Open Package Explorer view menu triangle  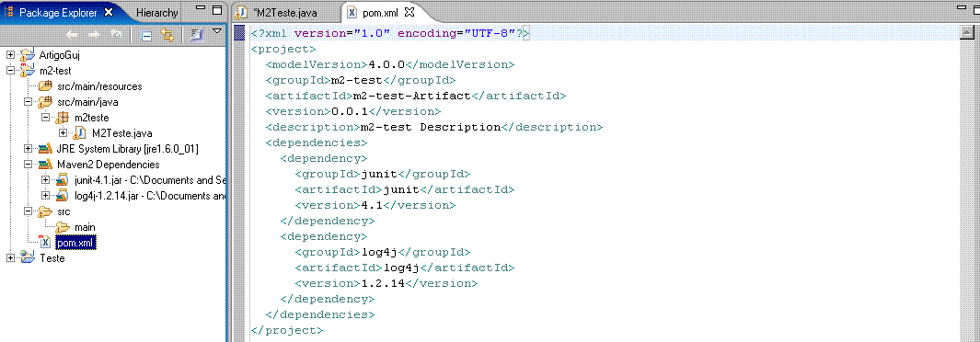pos(217,30)
